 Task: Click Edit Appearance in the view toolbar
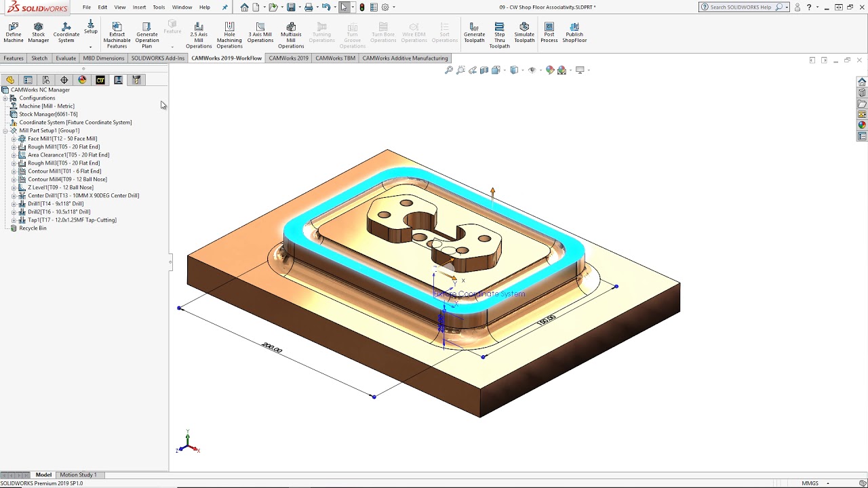pyautogui.click(x=550, y=70)
